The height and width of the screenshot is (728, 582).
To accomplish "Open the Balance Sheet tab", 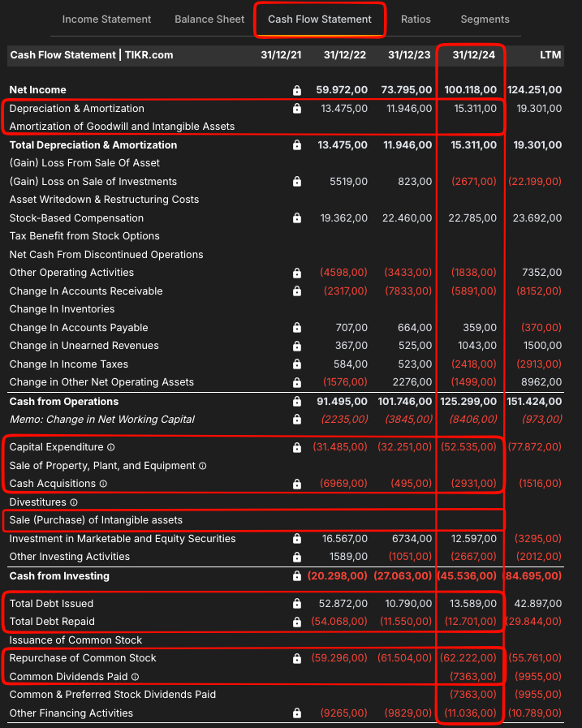I will 209,19.
